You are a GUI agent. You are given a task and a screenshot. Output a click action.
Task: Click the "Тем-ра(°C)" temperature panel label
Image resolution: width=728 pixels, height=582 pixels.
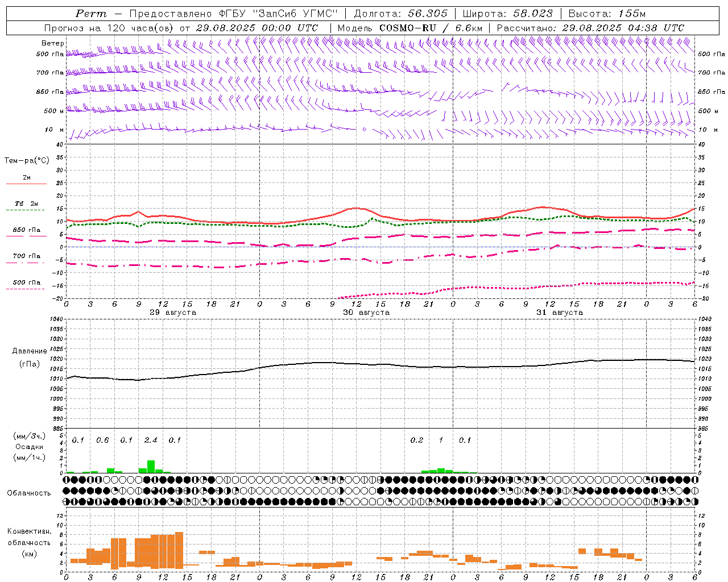click(x=27, y=161)
